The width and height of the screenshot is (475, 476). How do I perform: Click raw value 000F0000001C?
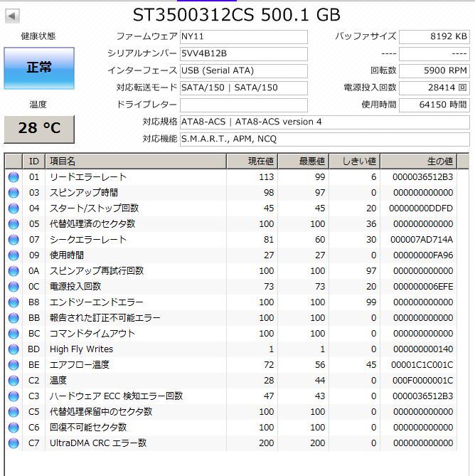423,381
